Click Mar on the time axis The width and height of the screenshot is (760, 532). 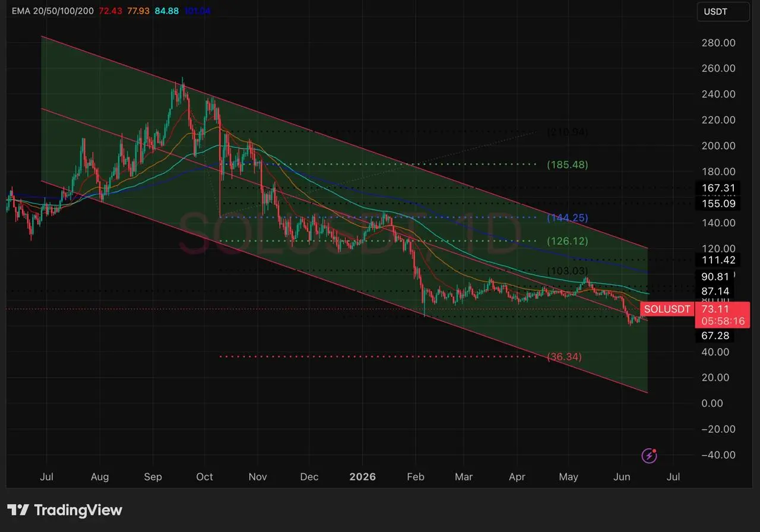(x=464, y=477)
